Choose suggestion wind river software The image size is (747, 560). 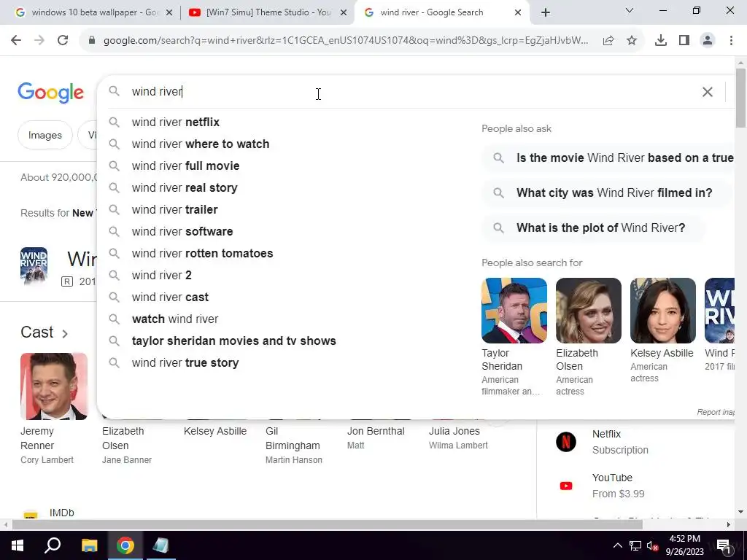coord(182,232)
